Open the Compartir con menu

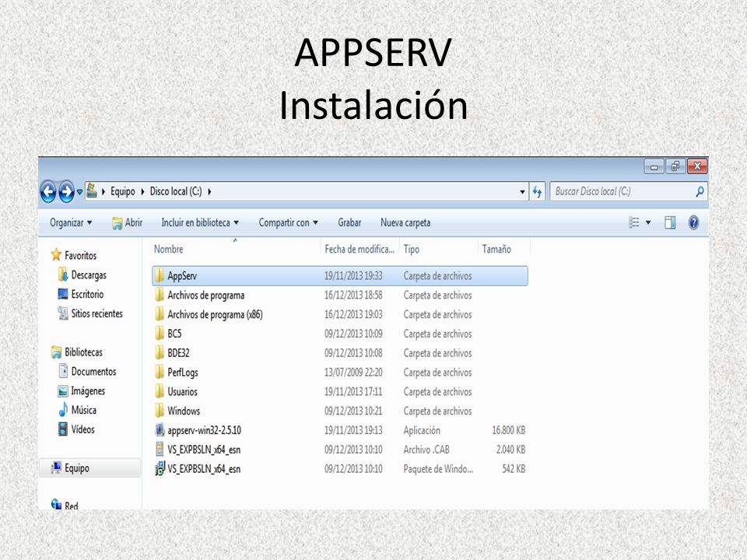click(288, 222)
